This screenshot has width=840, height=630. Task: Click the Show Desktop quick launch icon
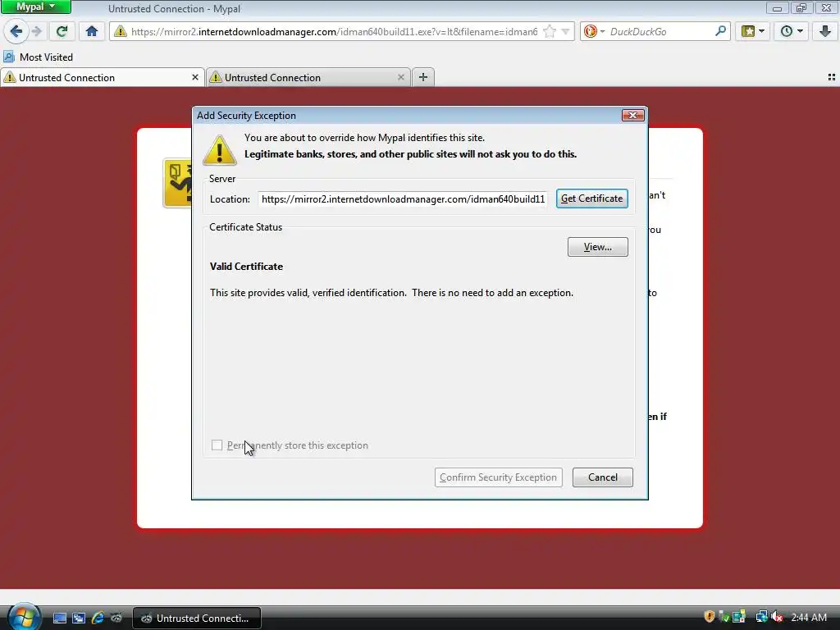[x=59, y=618]
